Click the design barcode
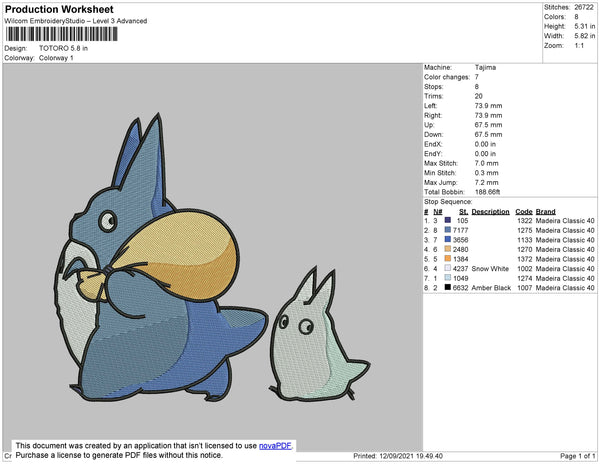This screenshot has width=600, height=464. coord(62,34)
